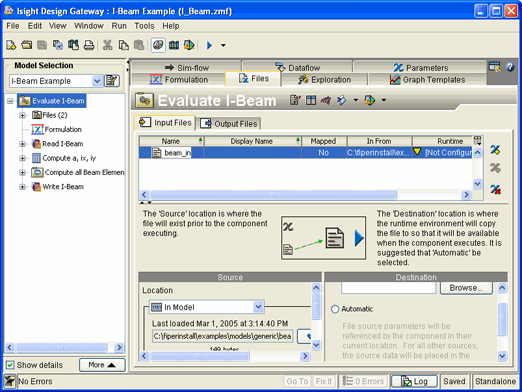The width and height of the screenshot is (522, 392).
Task: Switch to the Dataflow tab
Action: (x=297, y=67)
